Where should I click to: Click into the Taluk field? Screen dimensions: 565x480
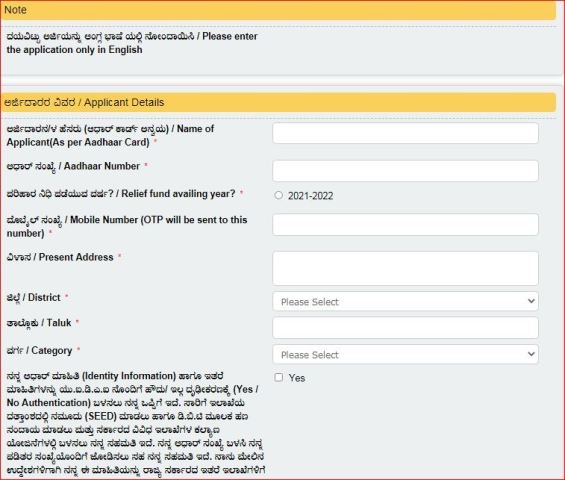[x=405, y=328]
